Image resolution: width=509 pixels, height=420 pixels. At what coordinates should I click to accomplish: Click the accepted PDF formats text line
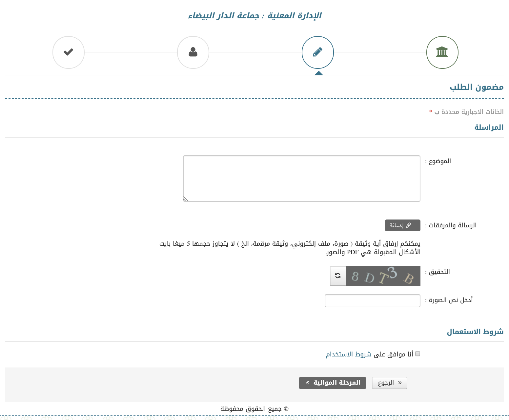[x=373, y=252]
